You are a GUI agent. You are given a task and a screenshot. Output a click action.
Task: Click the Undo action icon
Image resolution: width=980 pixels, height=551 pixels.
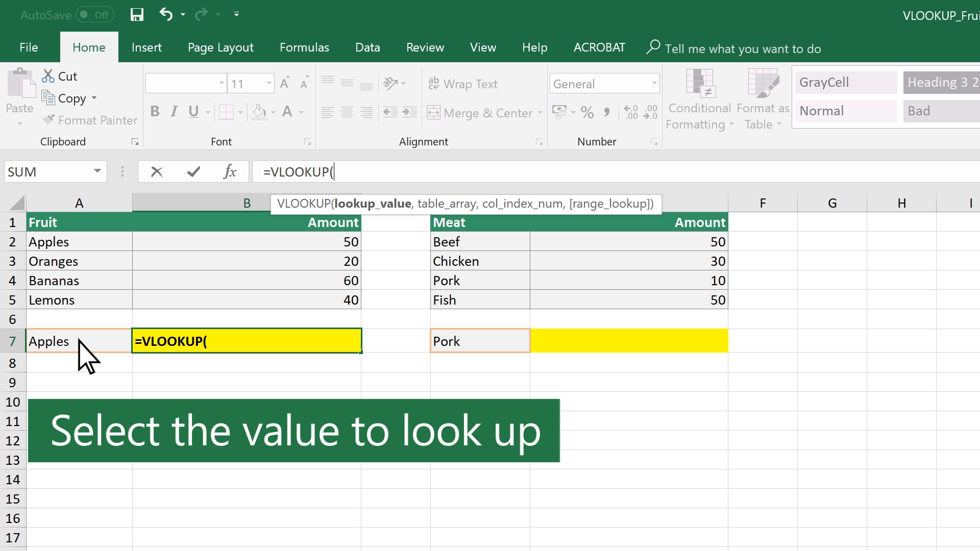(165, 14)
